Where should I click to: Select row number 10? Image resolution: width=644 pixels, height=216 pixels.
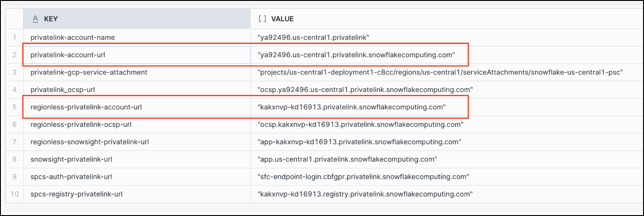pyautogui.click(x=15, y=194)
